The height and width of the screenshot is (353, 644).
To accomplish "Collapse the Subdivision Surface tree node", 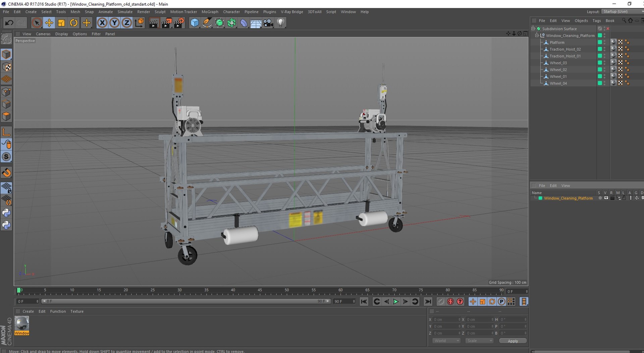I will 533,29.
